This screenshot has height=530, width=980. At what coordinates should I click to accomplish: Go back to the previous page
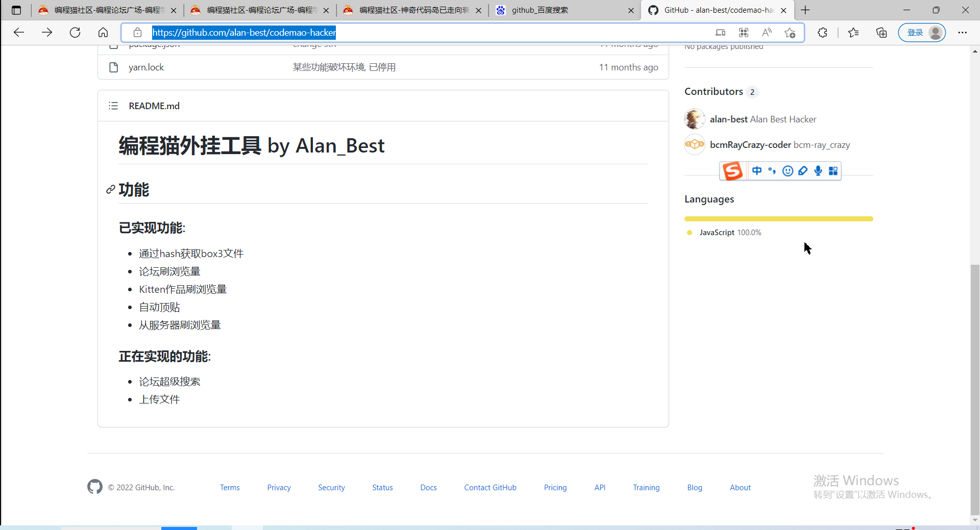click(19, 33)
